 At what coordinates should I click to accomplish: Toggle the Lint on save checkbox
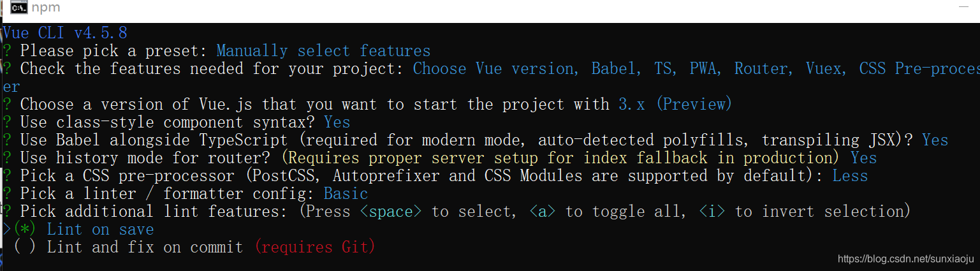[x=24, y=230]
